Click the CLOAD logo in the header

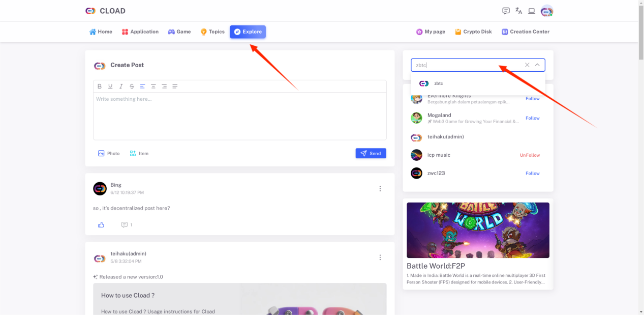tap(105, 11)
